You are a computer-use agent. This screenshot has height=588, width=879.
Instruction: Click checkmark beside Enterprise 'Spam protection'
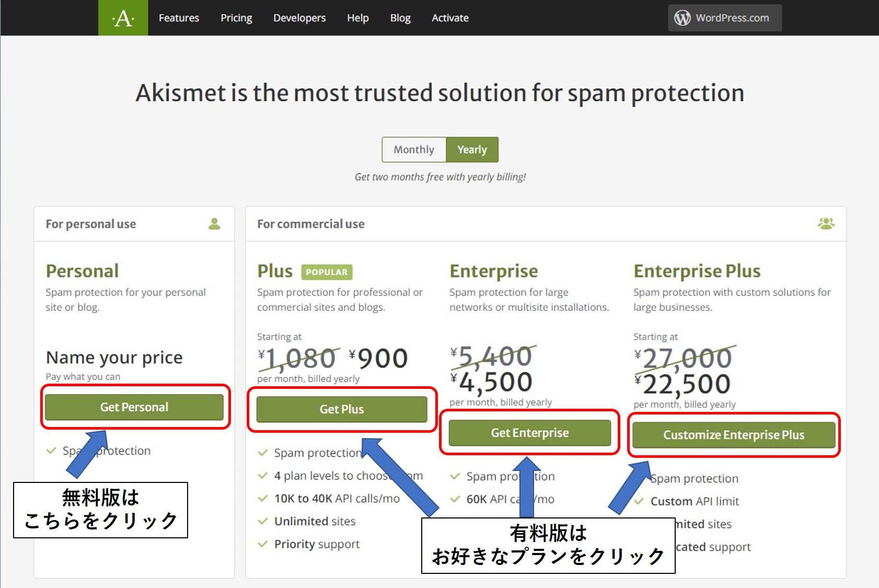[455, 476]
